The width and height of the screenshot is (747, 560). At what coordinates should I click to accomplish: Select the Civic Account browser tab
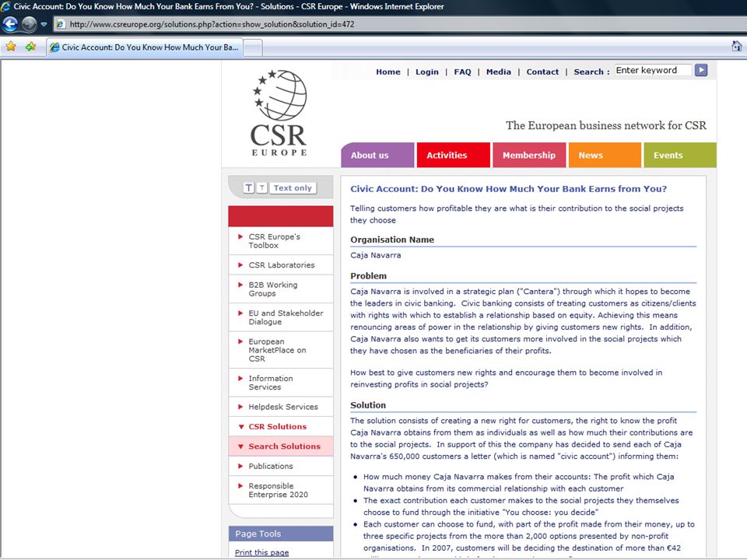(145, 47)
